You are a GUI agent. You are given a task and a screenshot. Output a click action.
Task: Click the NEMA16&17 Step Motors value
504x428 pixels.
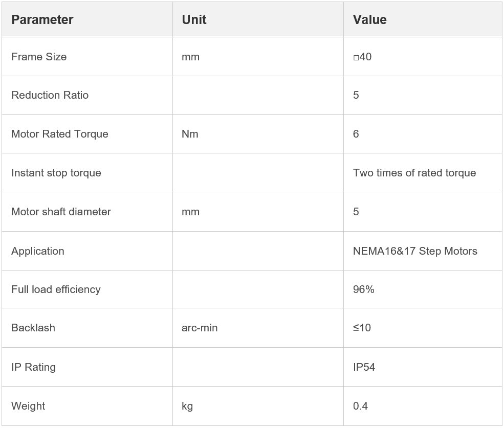pos(415,251)
